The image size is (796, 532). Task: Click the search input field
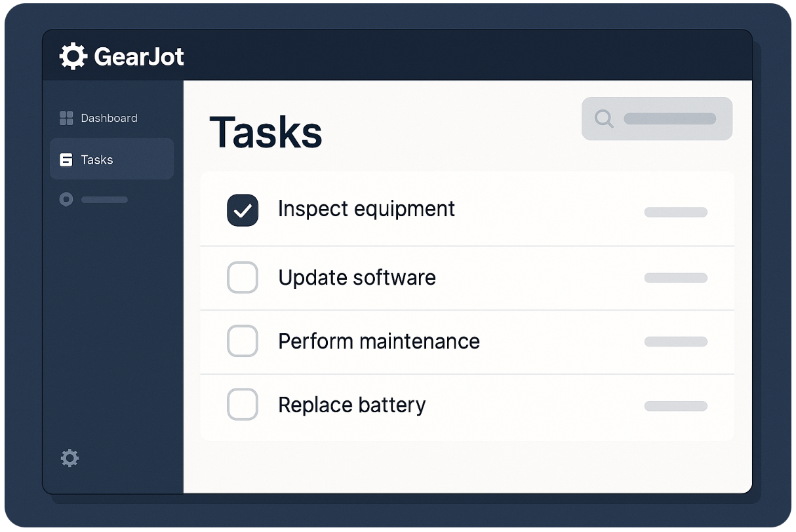click(x=657, y=119)
